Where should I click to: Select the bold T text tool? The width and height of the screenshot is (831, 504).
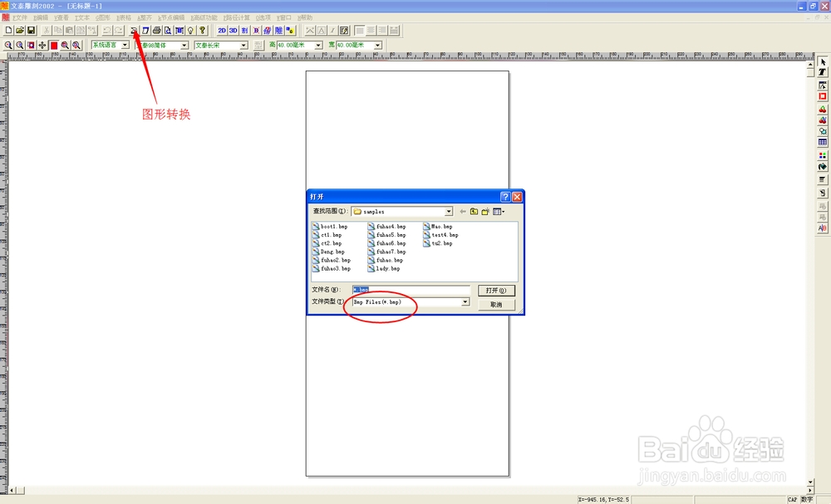click(x=823, y=72)
